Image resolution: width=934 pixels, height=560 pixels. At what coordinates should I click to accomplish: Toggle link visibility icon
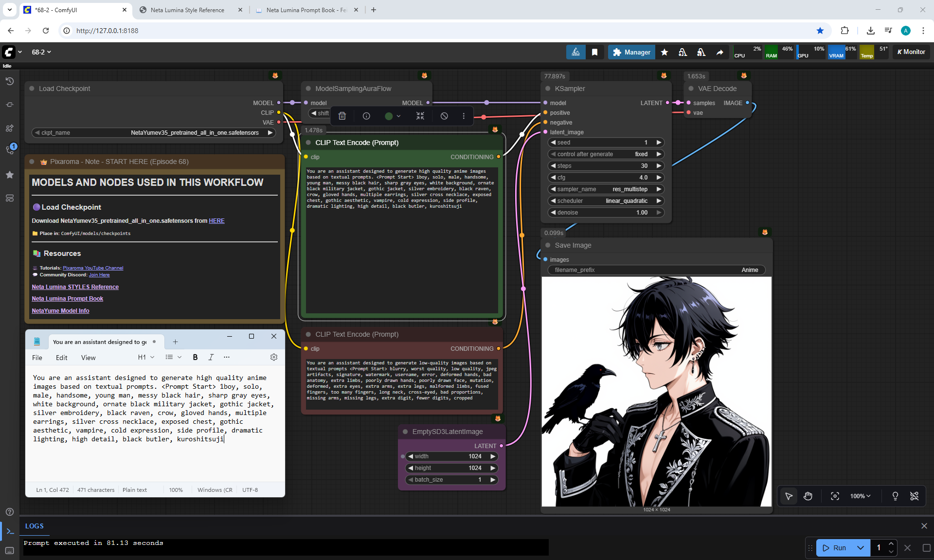(914, 496)
